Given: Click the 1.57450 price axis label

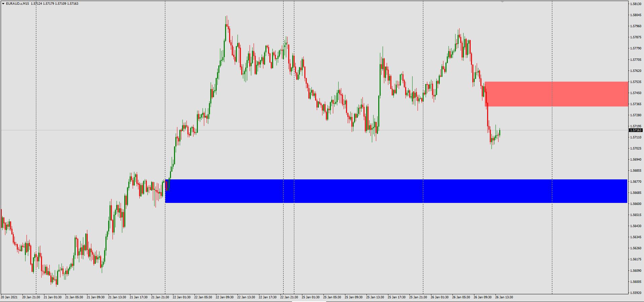Looking at the screenshot, I should pyautogui.click(x=636, y=93).
